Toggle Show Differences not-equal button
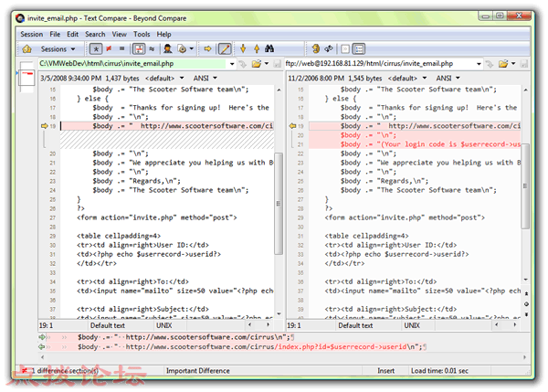548x392 pixels. (109, 48)
